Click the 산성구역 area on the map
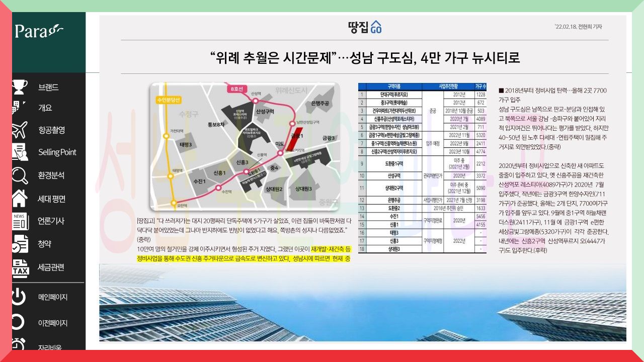The image size is (644, 362). [265, 111]
